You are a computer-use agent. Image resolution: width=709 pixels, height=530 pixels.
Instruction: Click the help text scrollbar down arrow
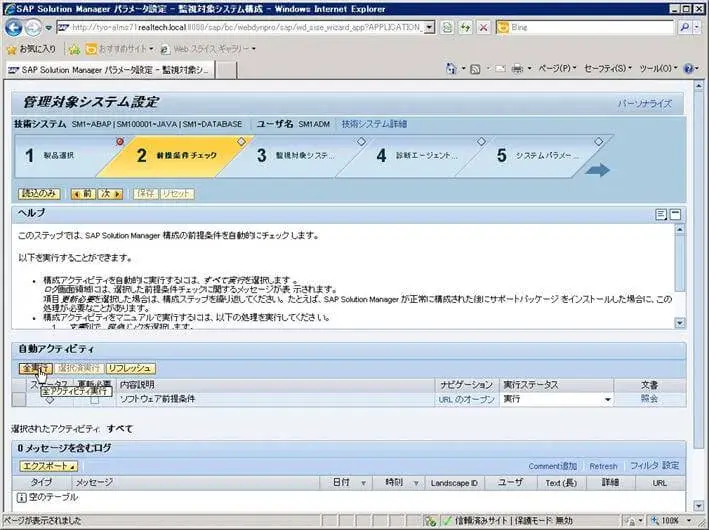click(x=680, y=323)
